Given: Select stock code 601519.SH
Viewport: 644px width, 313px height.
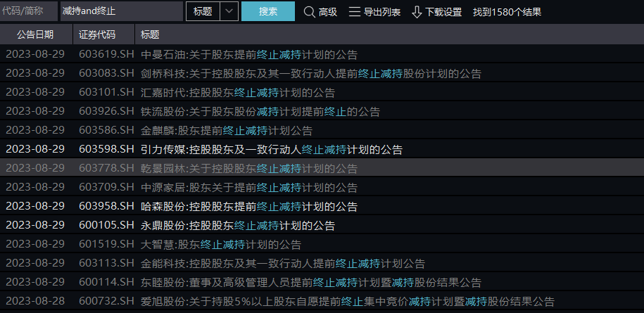Looking at the screenshot, I should point(106,245).
